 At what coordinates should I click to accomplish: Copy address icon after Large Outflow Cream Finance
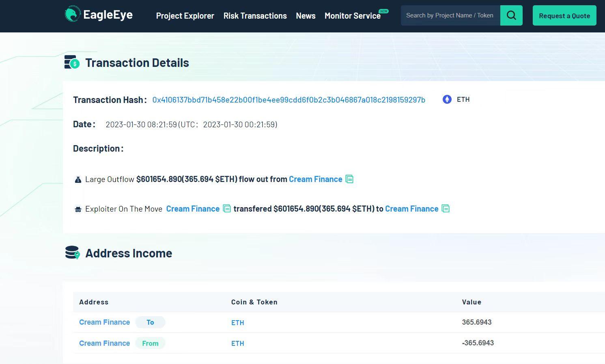click(x=349, y=179)
